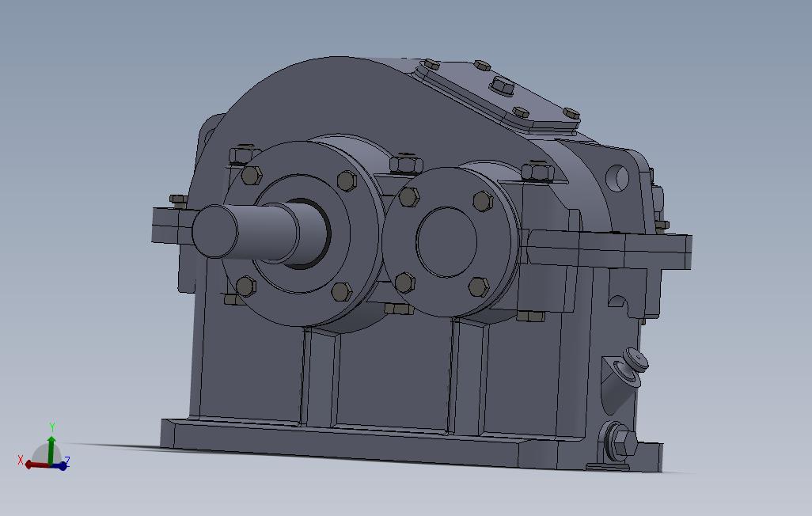Select the protruding shaft's round end face
This screenshot has width=812, height=516.
point(214,232)
